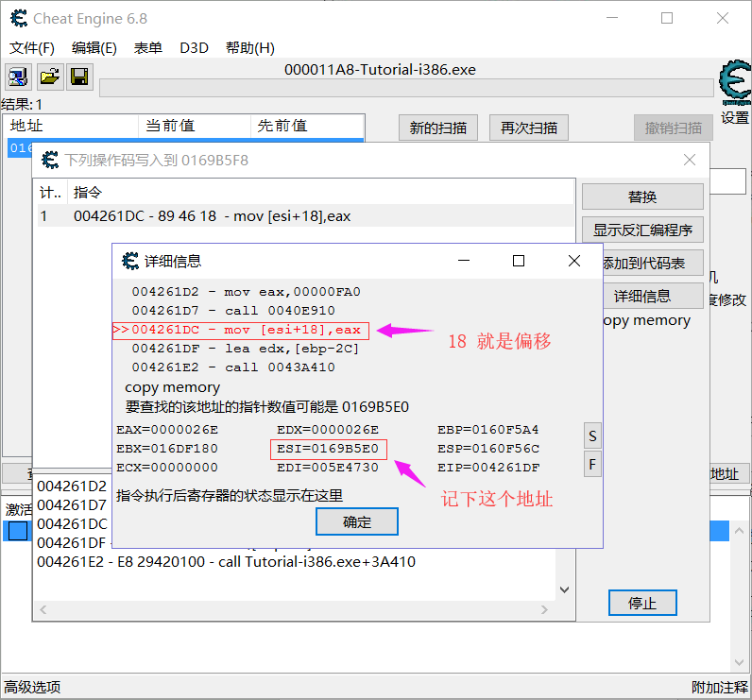Screen dimensions: 752x700
Task: Click the ESI=0169B5E0 register value
Action: tap(328, 449)
